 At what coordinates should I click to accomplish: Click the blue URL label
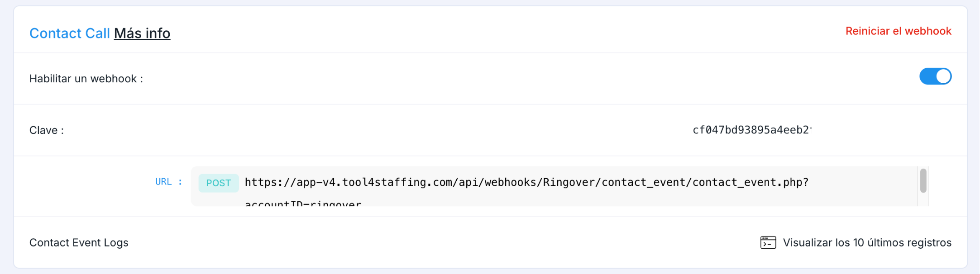pos(163,182)
